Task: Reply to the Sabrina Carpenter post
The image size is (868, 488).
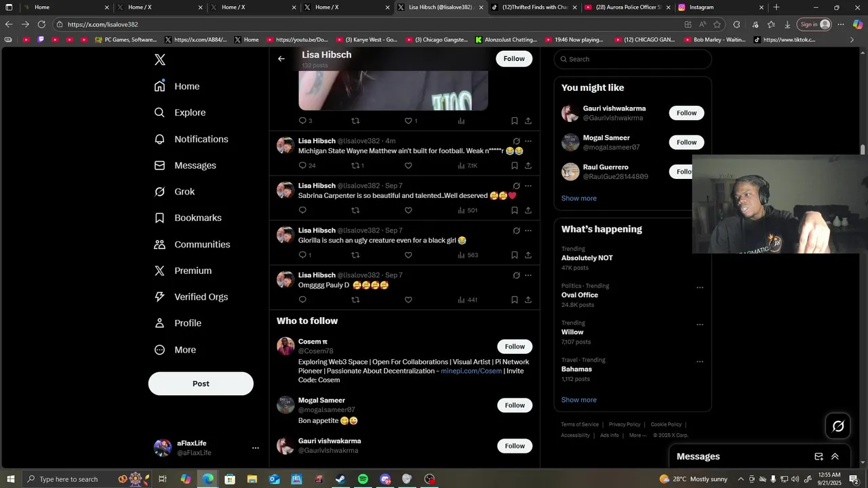Action: click(x=302, y=210)
